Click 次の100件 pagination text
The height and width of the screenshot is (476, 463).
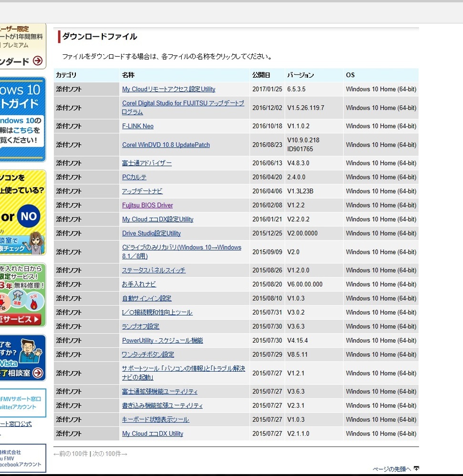(x=110, y=454)
